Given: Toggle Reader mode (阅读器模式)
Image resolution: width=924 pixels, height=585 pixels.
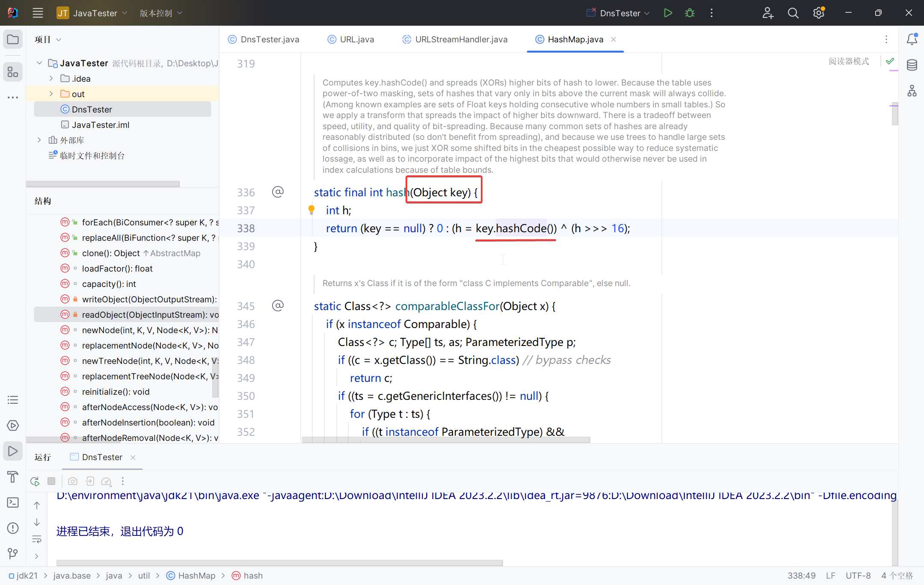Looking at the screenshot, I should coord(849,61).
